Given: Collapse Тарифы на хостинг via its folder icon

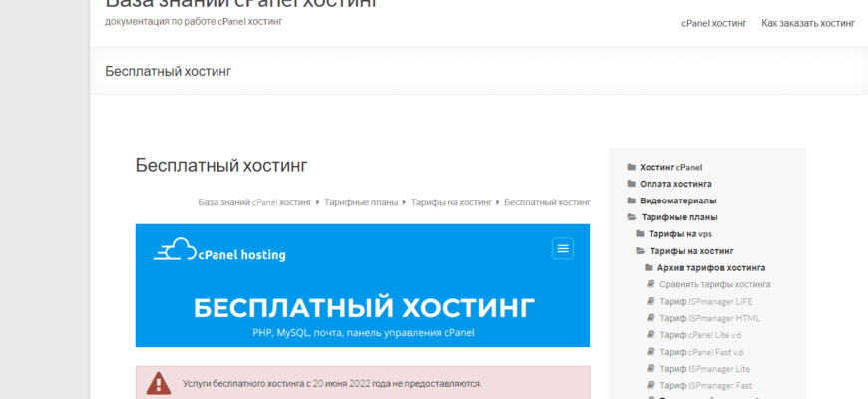Looking at the screenshot, I should click(x=641, y=251).
